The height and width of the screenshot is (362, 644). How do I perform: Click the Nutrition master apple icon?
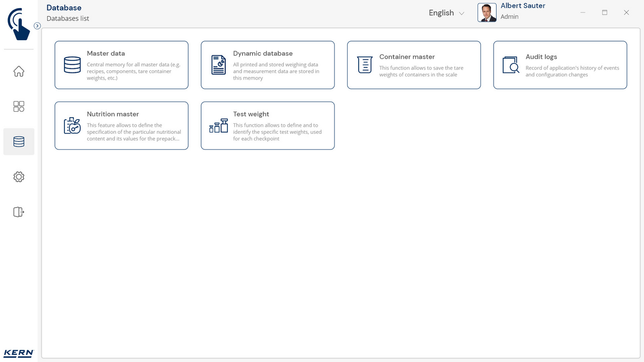72,126
